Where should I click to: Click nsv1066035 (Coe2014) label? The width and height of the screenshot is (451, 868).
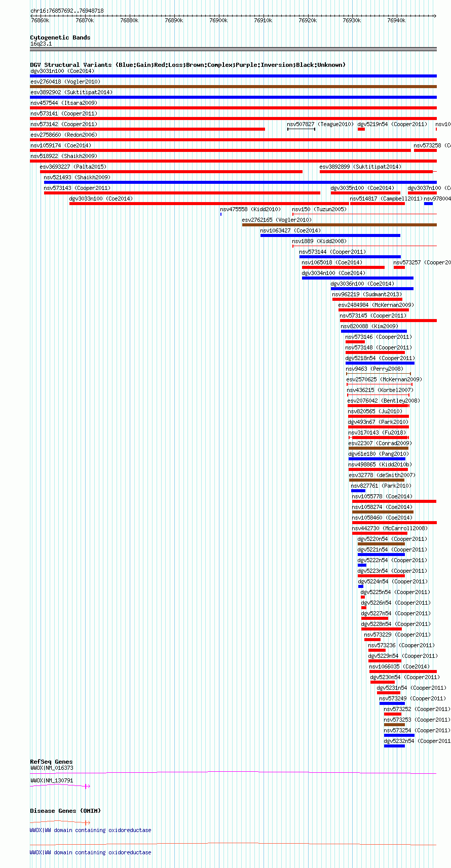coord(400,666)
